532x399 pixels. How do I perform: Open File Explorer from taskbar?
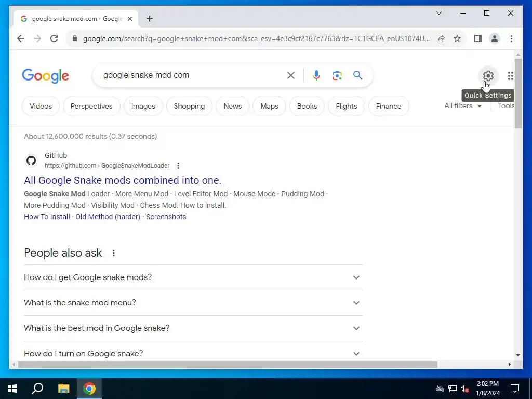(63, 389)
